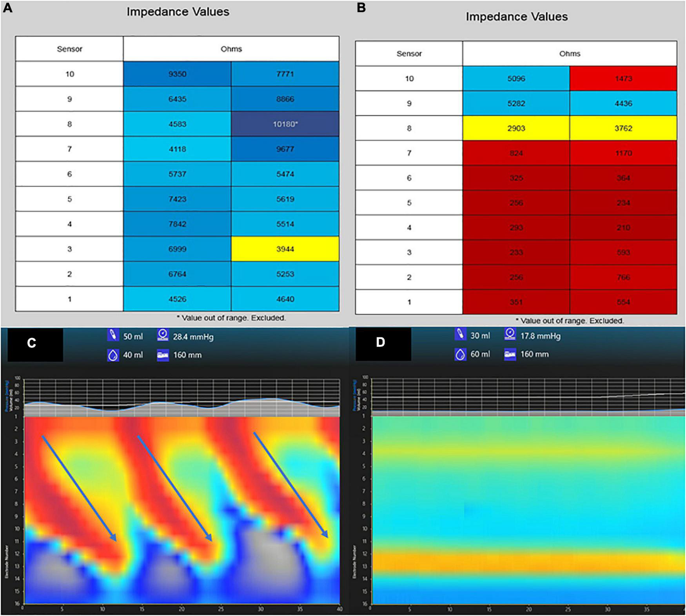The image size is (686, 616).
Task: Click the 9350 impedance value cell
Action: click(x=177, y=74)
